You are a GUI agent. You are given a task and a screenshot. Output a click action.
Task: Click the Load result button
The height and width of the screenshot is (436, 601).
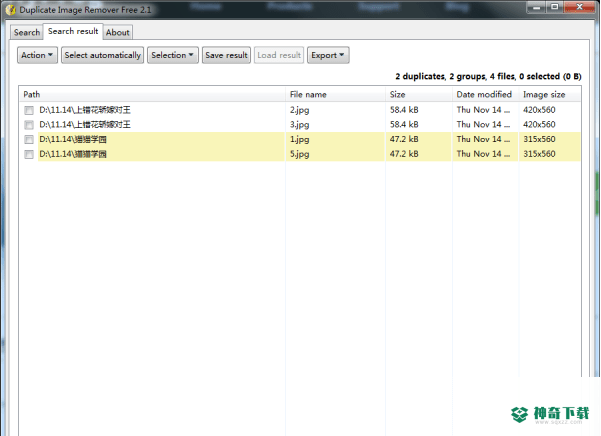[x=279, y=55]
